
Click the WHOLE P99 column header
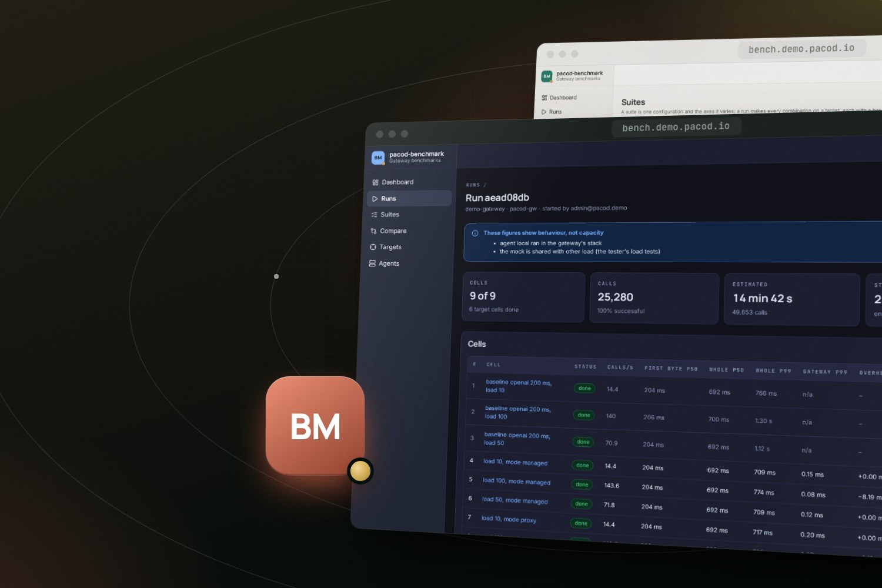point(773,371)
